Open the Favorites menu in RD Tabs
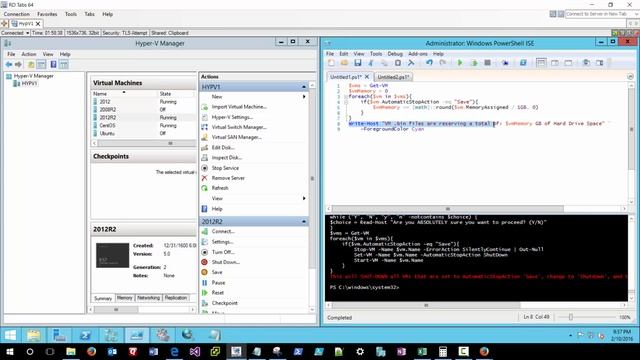640x360 pixels. pyautogui.click(x=47, y=14)
